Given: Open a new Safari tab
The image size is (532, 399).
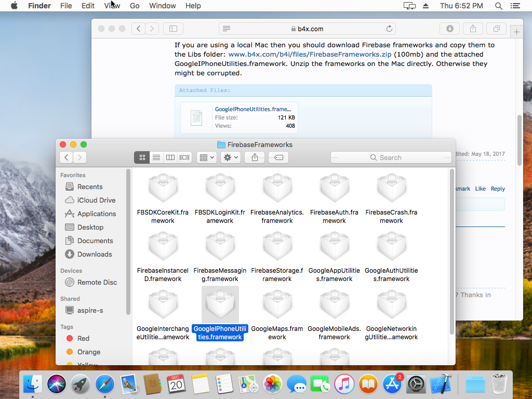Looking at the screenshot, I should [516, 32].
